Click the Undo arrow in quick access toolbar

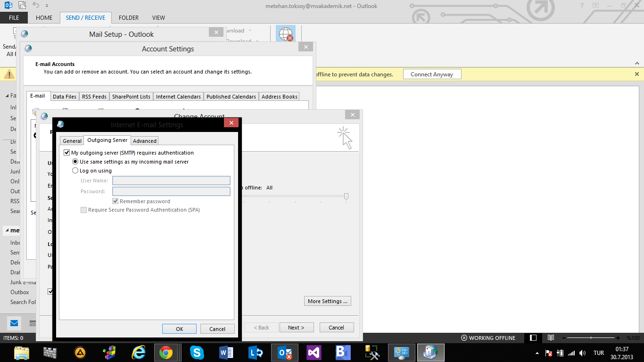click(36, 6)
